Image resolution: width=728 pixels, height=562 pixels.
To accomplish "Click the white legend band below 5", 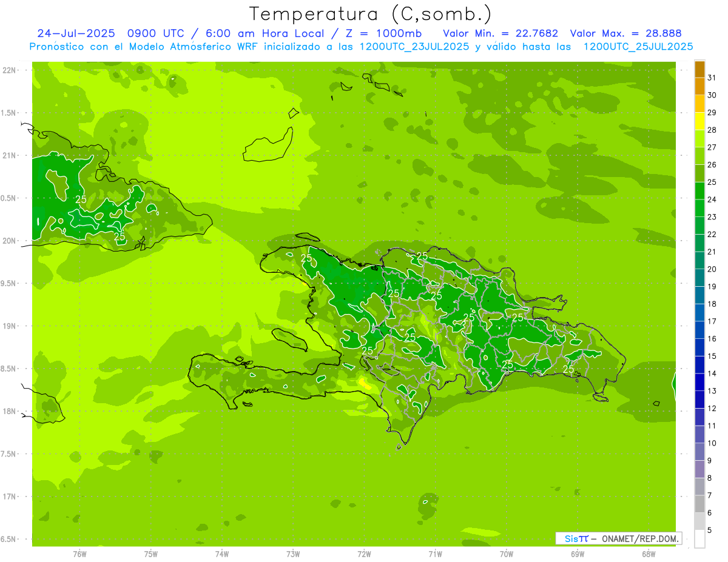I will (x=699, y=538).
